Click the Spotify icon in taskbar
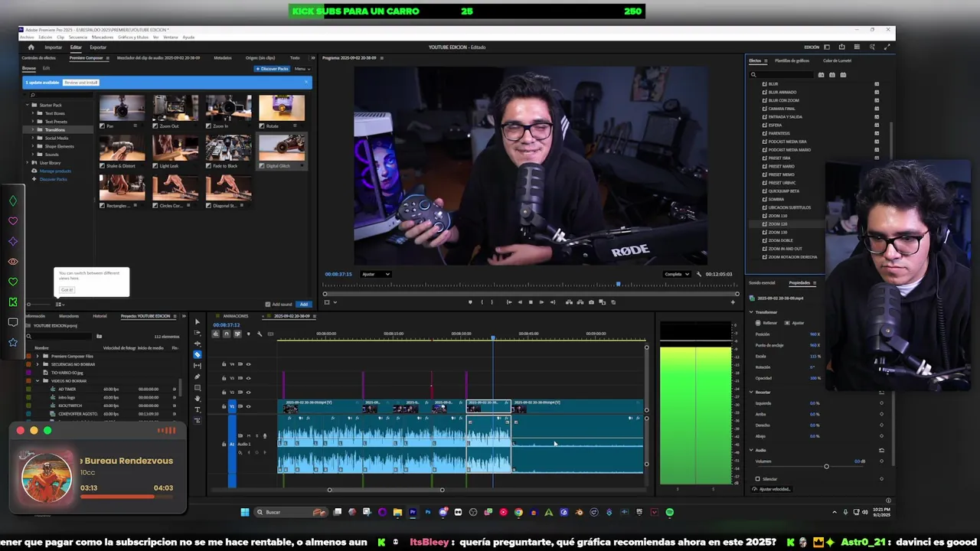The width and height of the screenshot is (980, 551). (670, 512)
